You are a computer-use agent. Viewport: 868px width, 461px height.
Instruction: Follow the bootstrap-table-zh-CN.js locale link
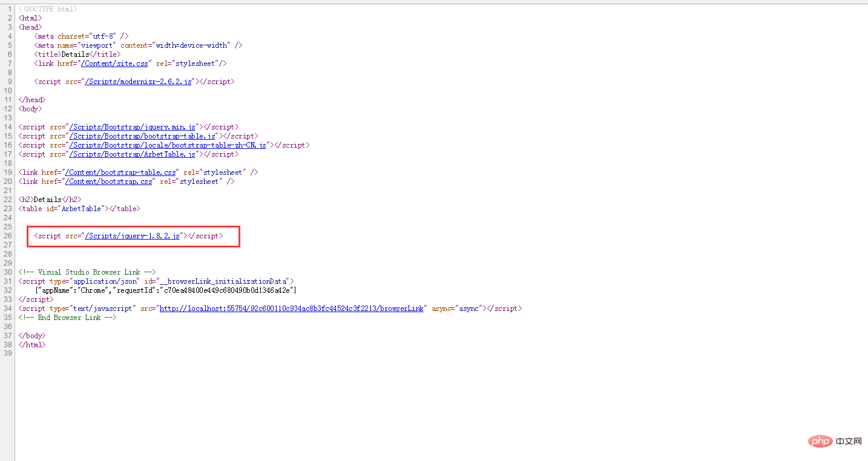pos(168,145)
